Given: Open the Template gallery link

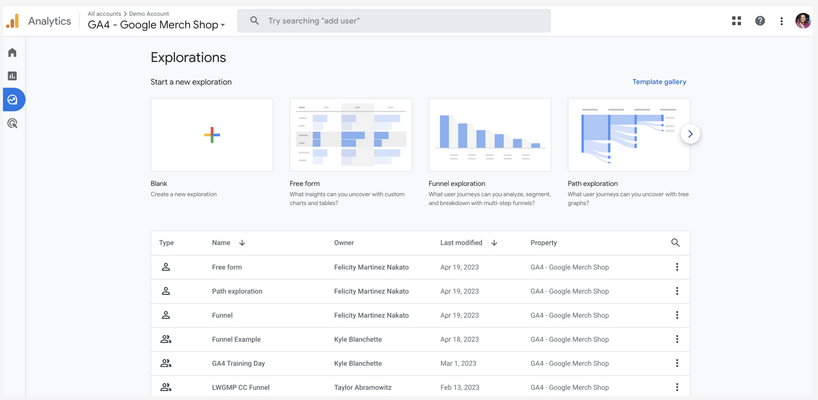Looking at the screenshot, I should pyautogui.click(x=659, y=82).
